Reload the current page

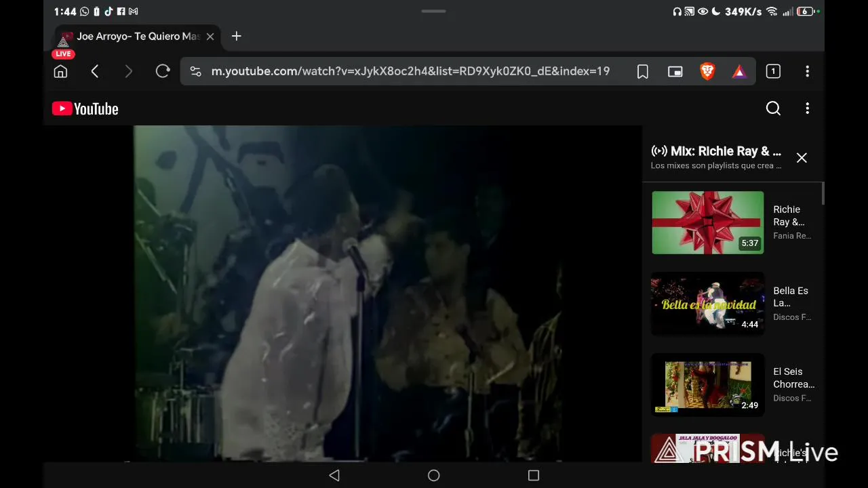[x=163, y=71]
